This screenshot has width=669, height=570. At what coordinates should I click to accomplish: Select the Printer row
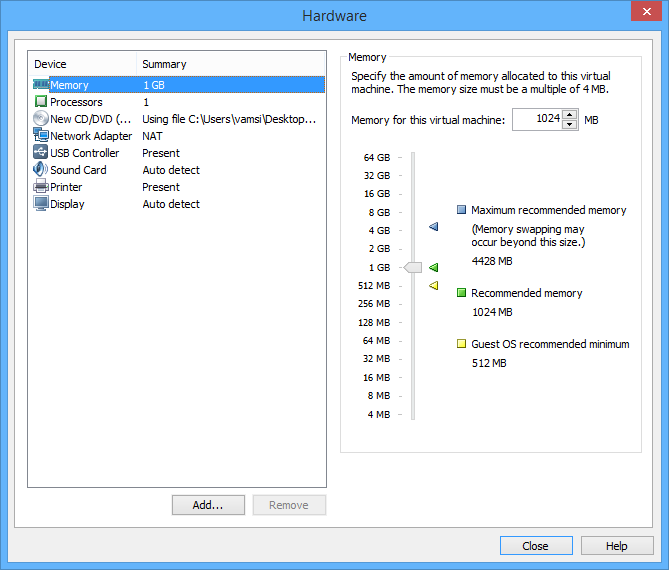[177, 187]
